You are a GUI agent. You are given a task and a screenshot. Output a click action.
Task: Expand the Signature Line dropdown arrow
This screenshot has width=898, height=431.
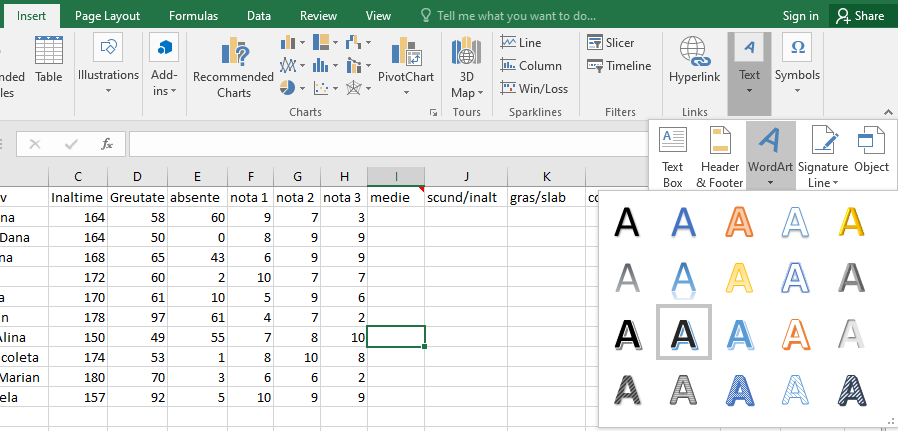tap(834, 182)
